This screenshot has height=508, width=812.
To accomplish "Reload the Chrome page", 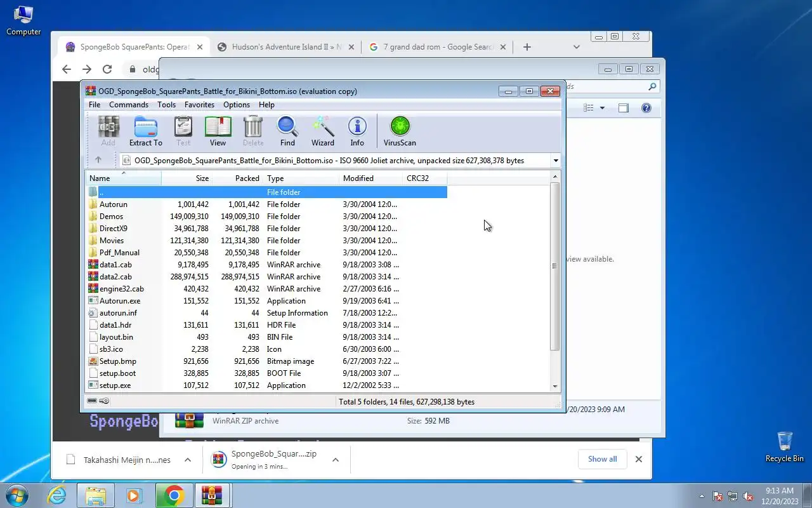I will pyautogui.click(x=107, y=69).
